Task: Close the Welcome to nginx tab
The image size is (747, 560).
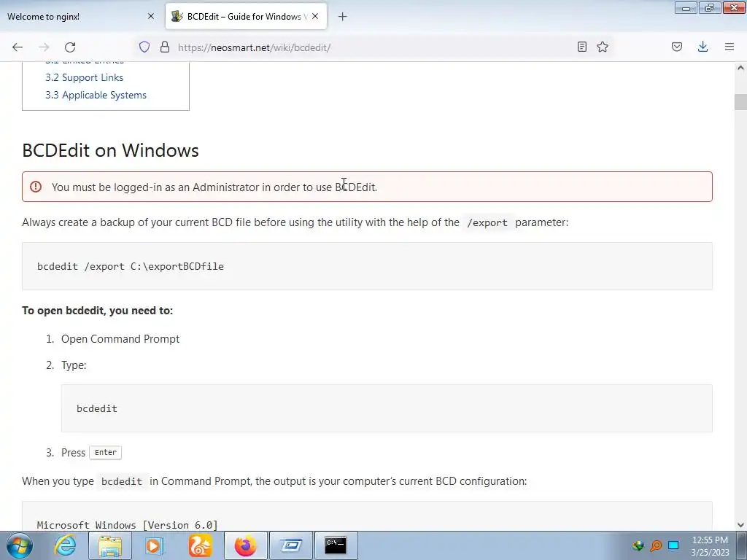Action: point(151,16)
